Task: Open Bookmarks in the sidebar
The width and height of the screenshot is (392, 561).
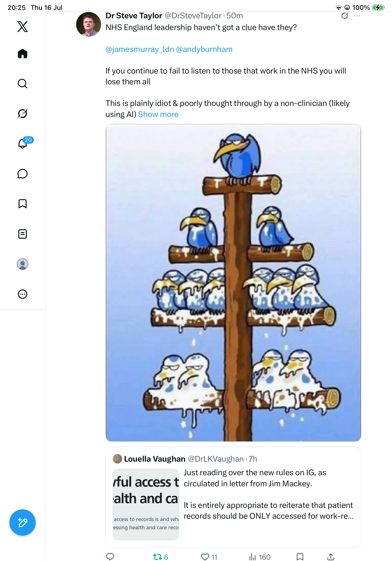Action: point(23,204)
